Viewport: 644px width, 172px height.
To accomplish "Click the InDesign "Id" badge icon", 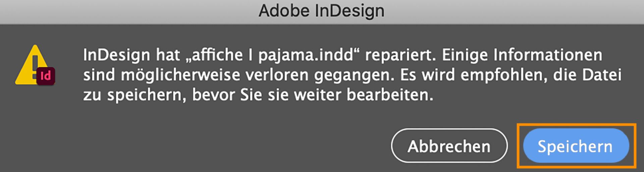I will tap(46, 76).
